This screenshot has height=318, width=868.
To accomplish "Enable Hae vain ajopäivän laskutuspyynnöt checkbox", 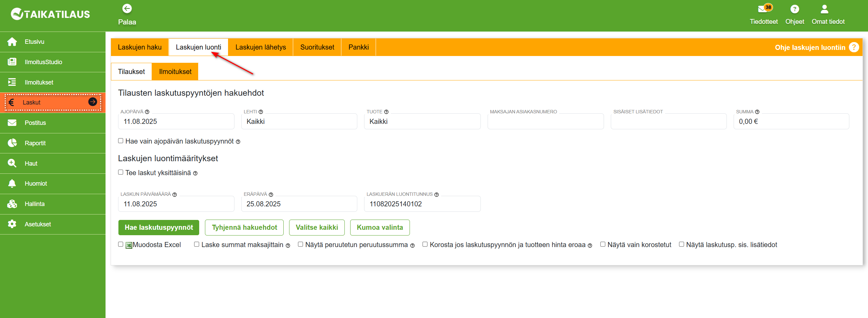I will (120, 141).
